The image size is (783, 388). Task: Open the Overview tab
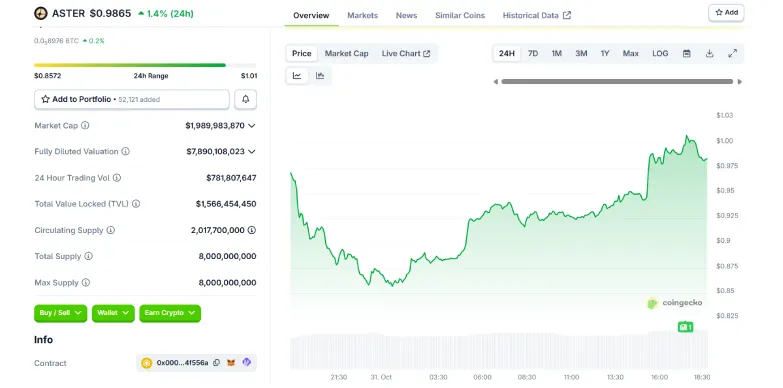[x=311, y=15]
